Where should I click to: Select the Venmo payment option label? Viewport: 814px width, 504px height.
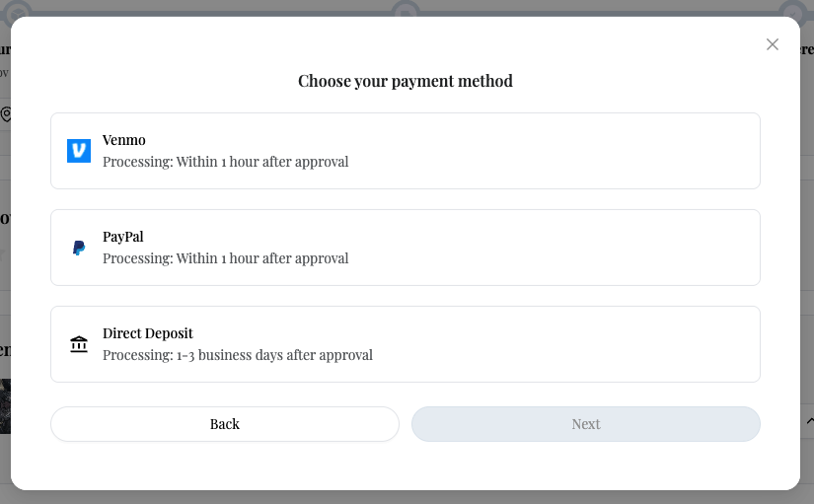(124, 140)
